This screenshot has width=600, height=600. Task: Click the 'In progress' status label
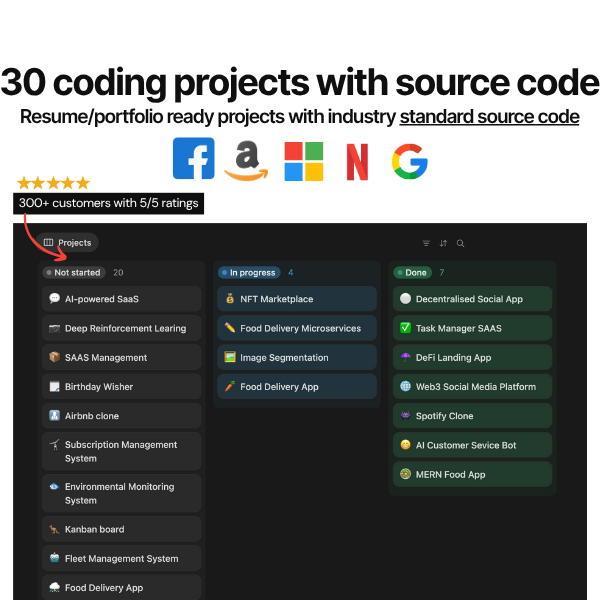tap(249, 272)
